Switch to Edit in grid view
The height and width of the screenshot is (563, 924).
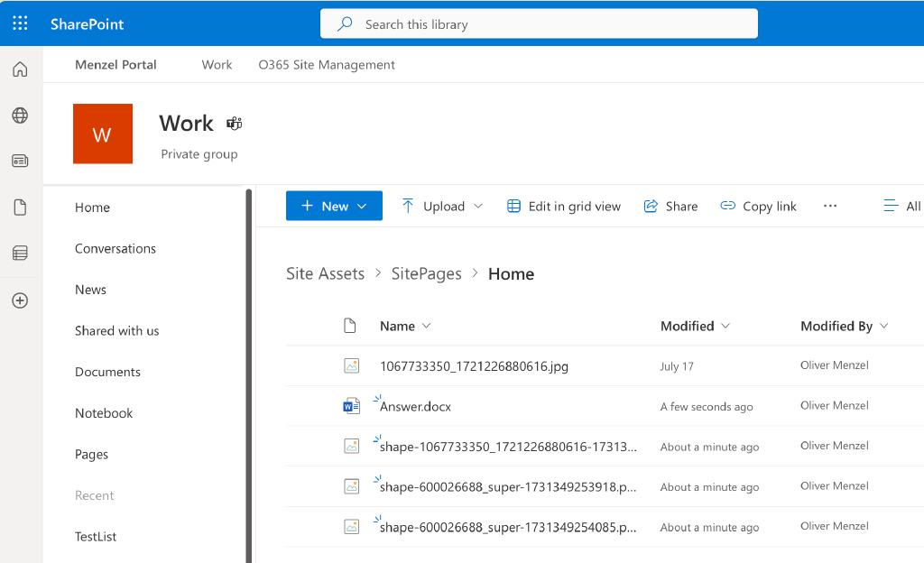point(563,206)
